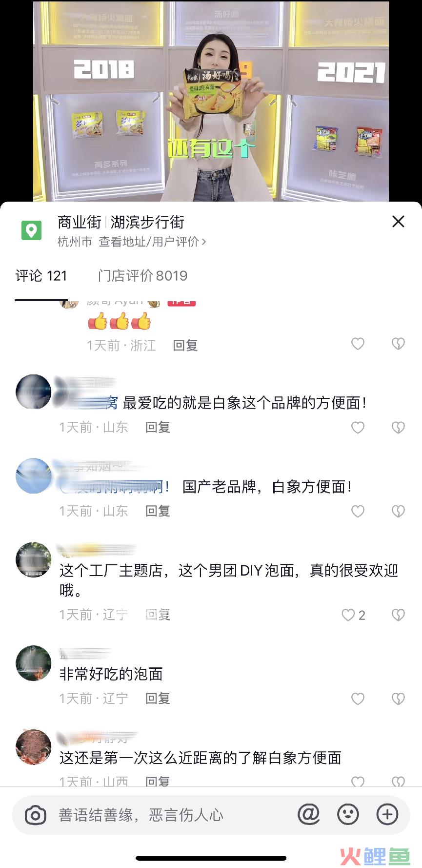Reply to the thumbs-up emoji comment
This screenshot has height=868, width=422.
click(185, 346)
